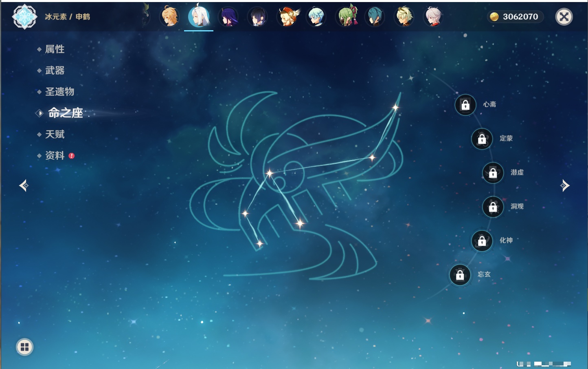This screenshot has width=588, height=369.
Task: Click the 冰元素 / 申鹤 header text
Action: pos(67,17)
